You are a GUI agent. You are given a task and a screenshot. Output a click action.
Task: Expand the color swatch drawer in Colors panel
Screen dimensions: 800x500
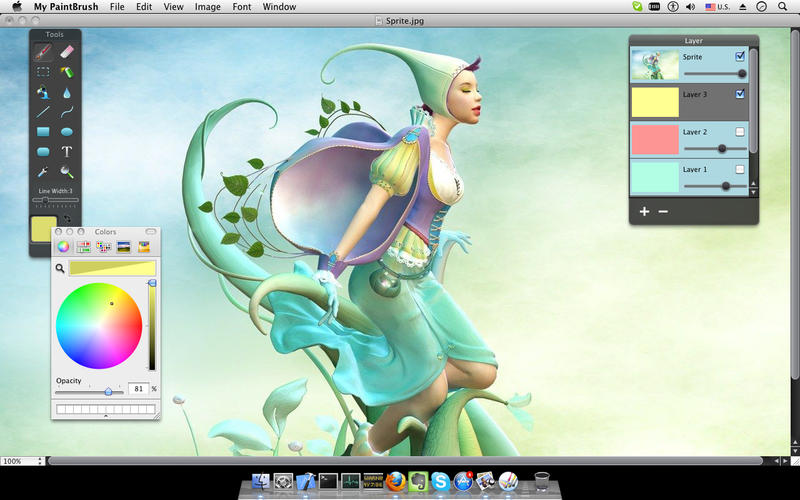tap(105, 416)
